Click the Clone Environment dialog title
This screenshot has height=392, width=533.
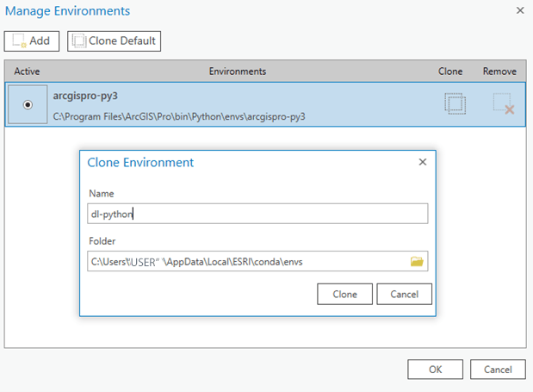[140, 162]
